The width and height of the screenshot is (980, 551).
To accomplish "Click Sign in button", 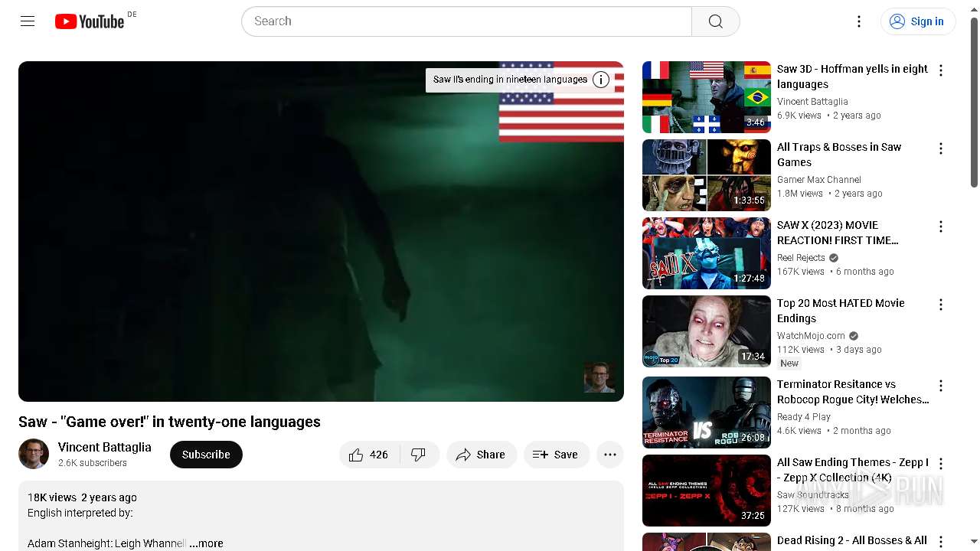I will (918, 21).
